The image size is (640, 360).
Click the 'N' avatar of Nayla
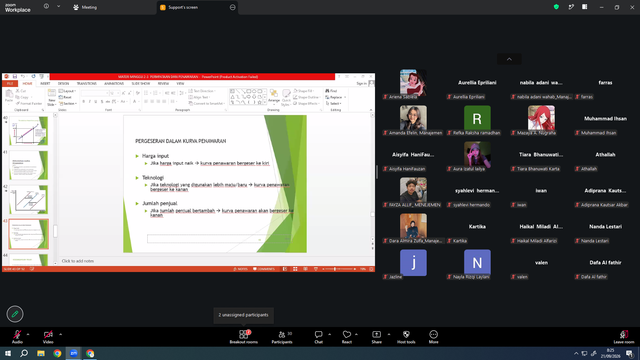coord(477,262)
